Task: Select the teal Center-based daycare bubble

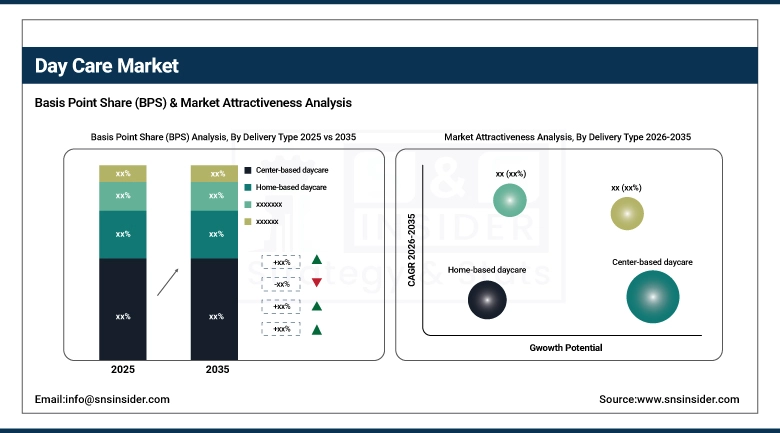Action: tap(653, 297)
